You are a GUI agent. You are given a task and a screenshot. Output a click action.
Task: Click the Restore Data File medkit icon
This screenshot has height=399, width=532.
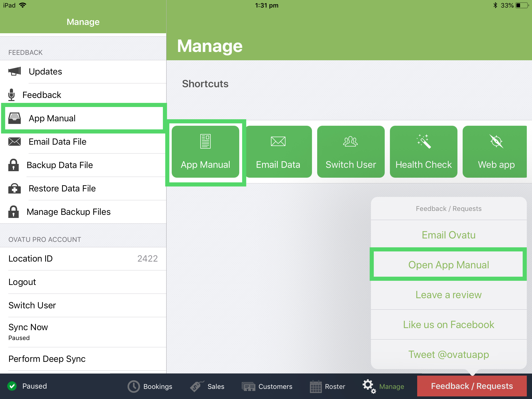tap(15, 188)
